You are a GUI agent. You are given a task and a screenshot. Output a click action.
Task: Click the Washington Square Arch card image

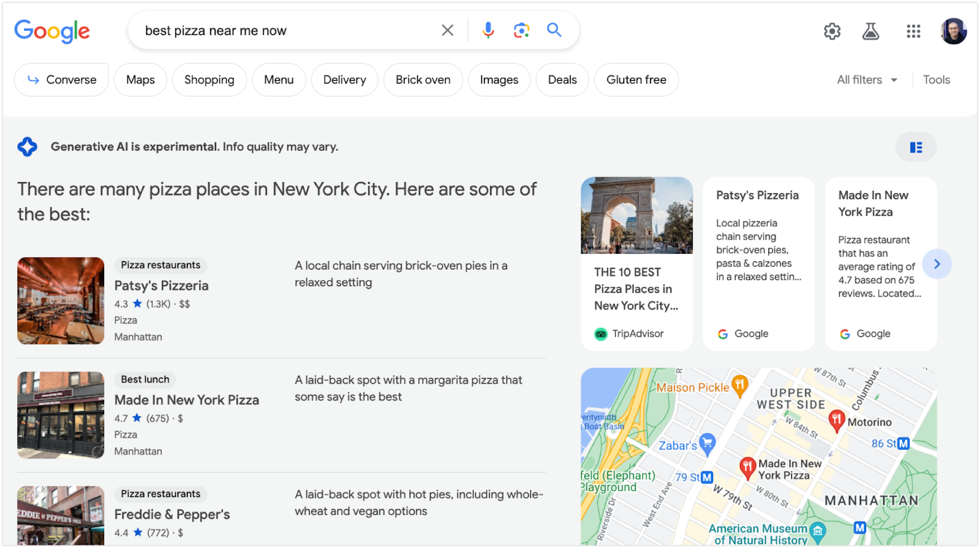coord(637,215)
